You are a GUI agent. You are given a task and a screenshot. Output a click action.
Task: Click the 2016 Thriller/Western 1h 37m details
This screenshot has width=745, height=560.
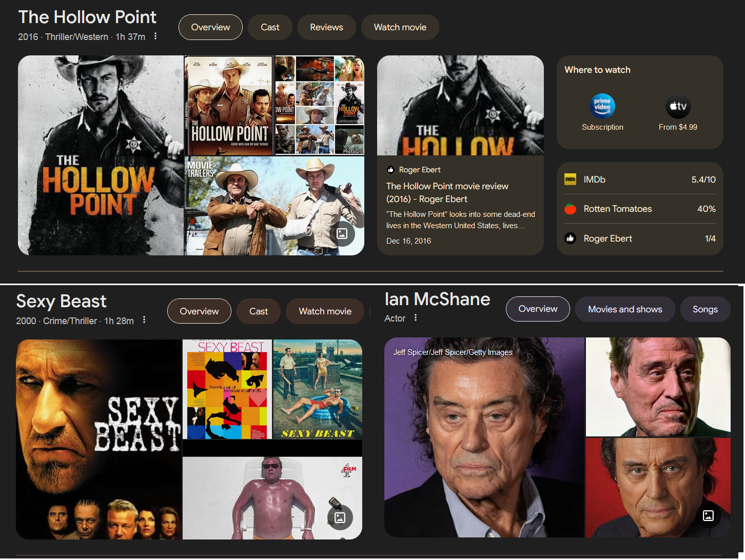click(82, 37)
